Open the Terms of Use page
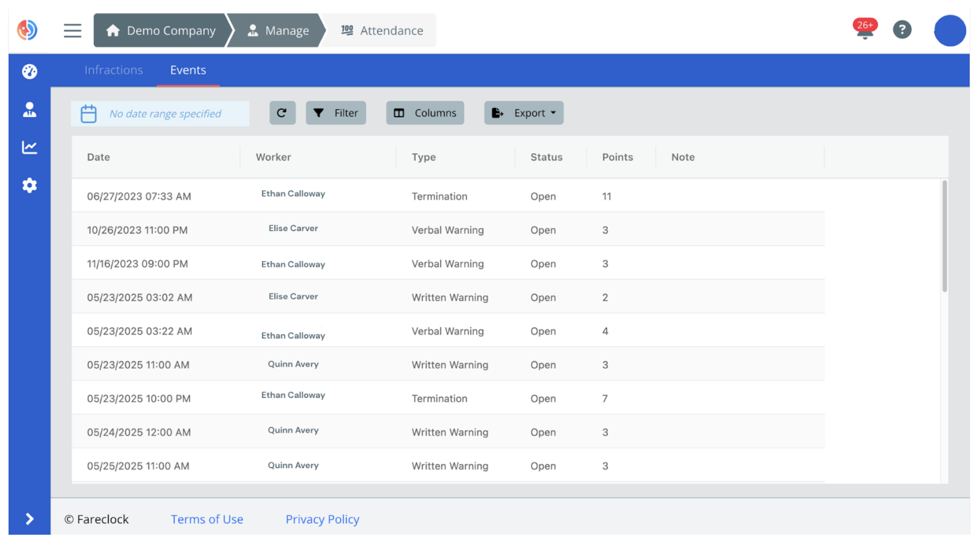Viewport: 980px width, 543px height. pyautogui.click(x=207, y=519)
